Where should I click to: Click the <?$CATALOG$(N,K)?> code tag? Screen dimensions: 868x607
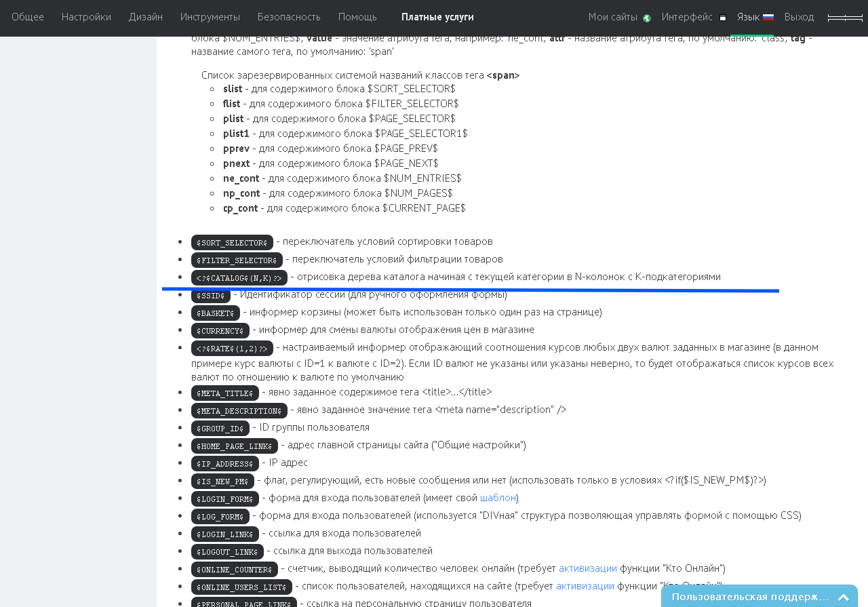(x=239, y=278)
